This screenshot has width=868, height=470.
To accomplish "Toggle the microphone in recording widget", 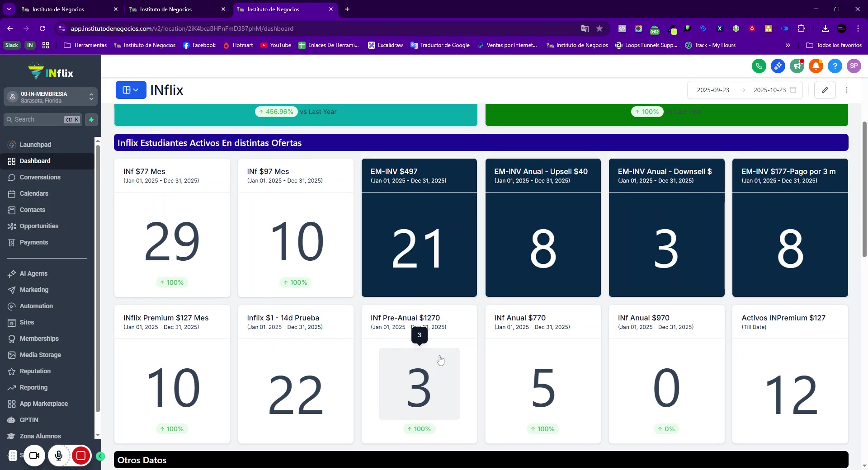I will (x=59, y=456).
